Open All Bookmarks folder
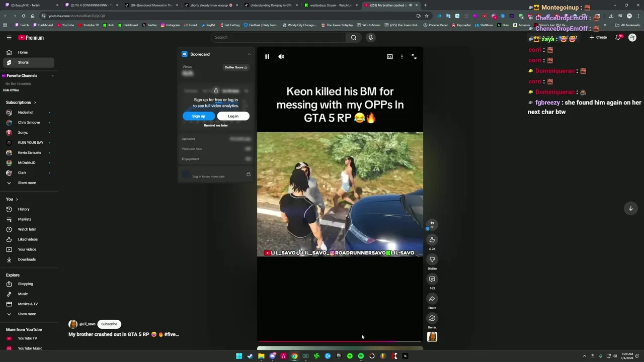Screen dimensions: 644x362 click(628, 25)
